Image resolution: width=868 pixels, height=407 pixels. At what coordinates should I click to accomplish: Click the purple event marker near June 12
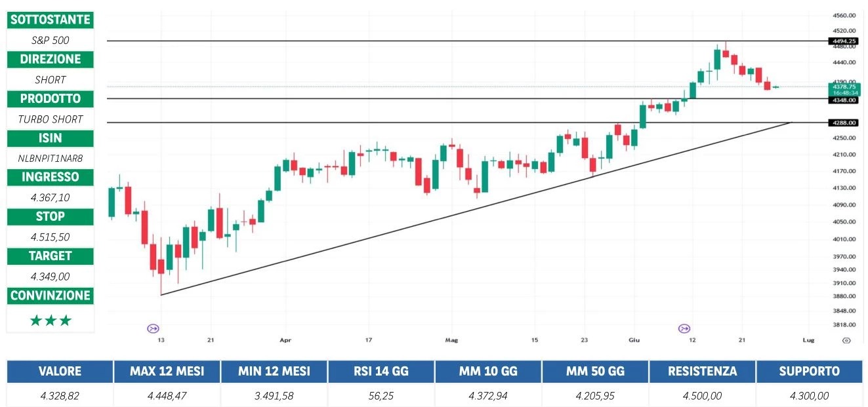pyautogui.click(x=684, y=328)
